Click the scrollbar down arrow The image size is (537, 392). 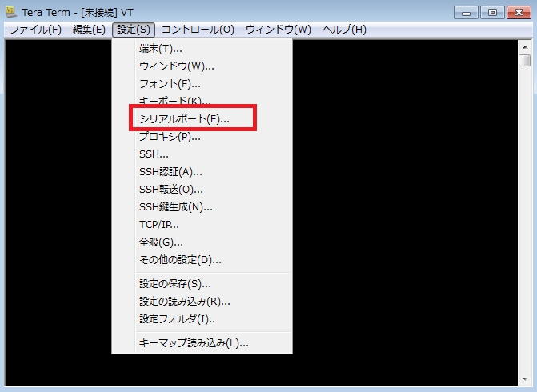(x=525, y=378)
